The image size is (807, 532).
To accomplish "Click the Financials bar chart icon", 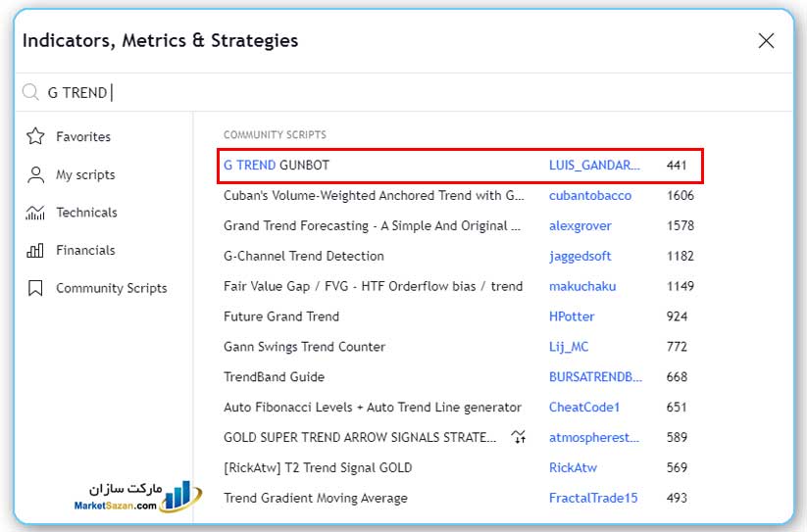I will click(x=35, y=250).
